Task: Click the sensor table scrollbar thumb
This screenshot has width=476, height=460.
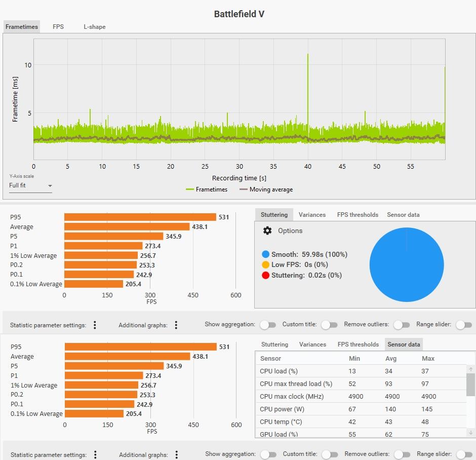Action: 470,385
